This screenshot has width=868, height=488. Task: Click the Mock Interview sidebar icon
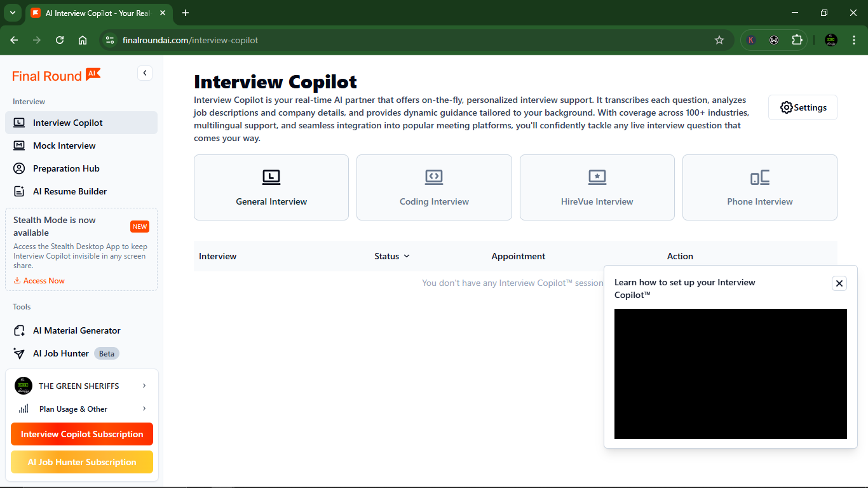(20, 146)
